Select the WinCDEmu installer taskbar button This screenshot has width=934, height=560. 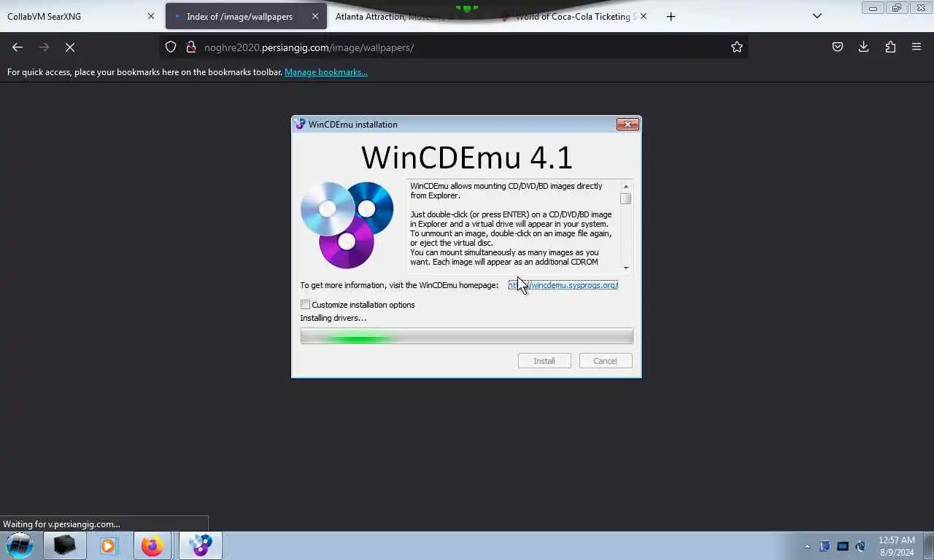click(x=200, y=545)
